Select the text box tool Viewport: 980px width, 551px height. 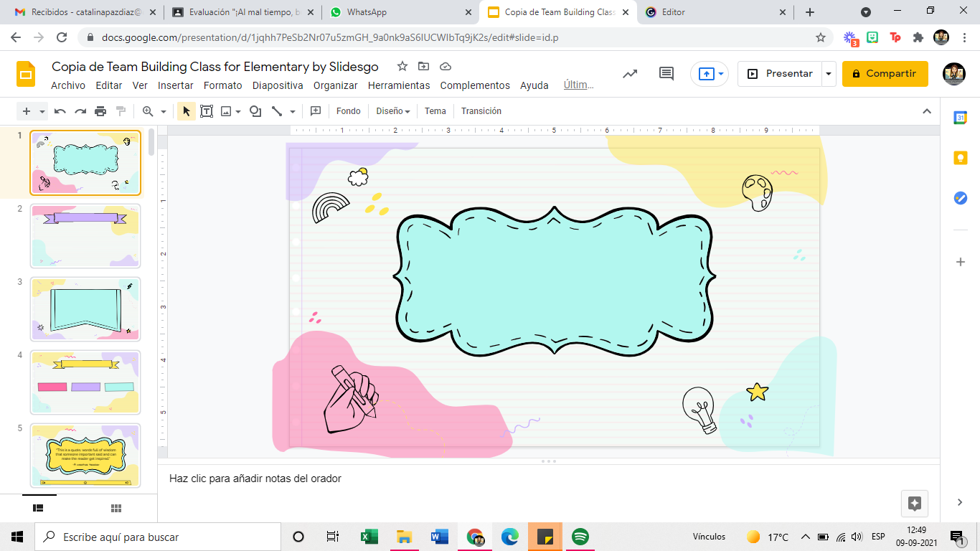[x=207, y=111]
